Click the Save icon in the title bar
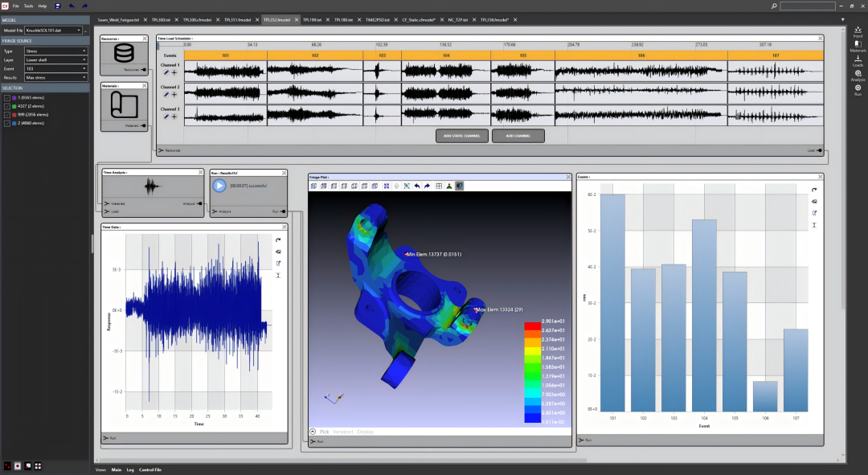This screenshot has height=475, width=868. [x=58, y=6]
